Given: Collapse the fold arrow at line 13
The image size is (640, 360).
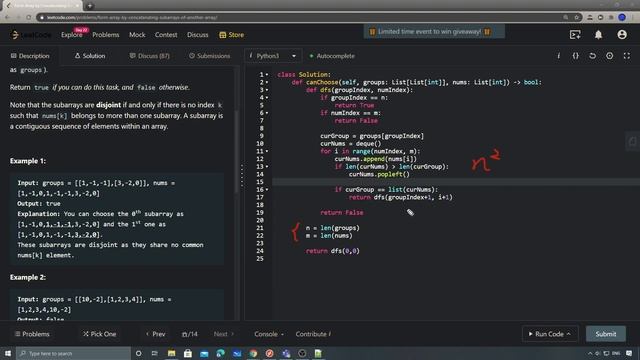Looking at the screenshot, I should 267,167.
